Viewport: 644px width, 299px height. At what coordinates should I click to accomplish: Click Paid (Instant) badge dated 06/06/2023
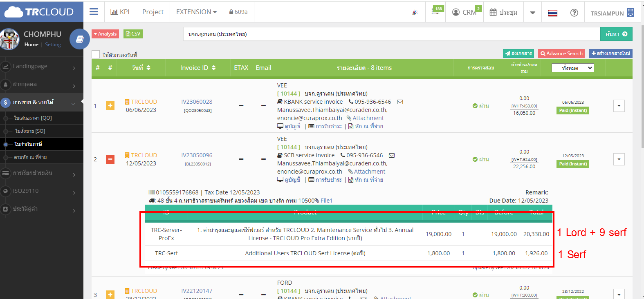coord(573,110)
